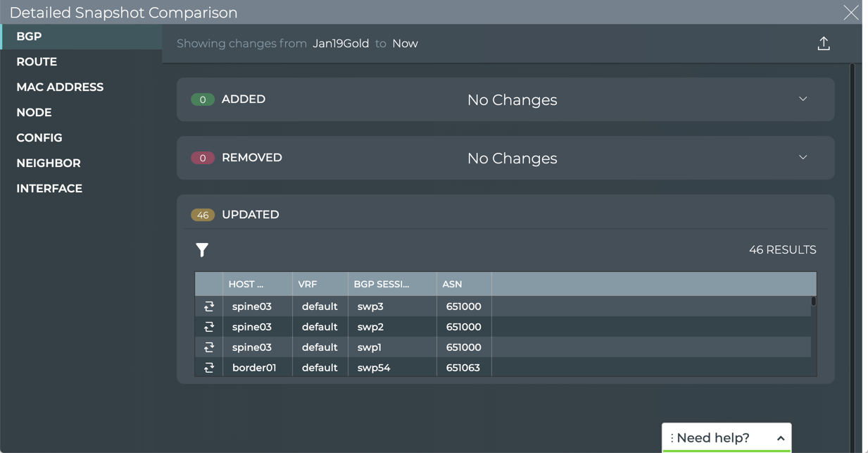Image resolution: width=868 pixels, height=453 pixels.
Task: Click the change icon for border01 swp54 row
Action: pos(209,368)
